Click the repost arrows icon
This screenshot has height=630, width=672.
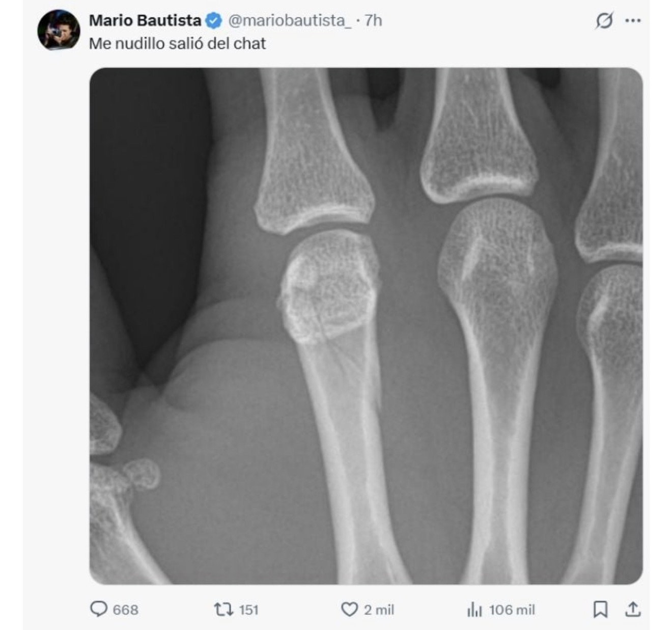(x=223, y=609)
